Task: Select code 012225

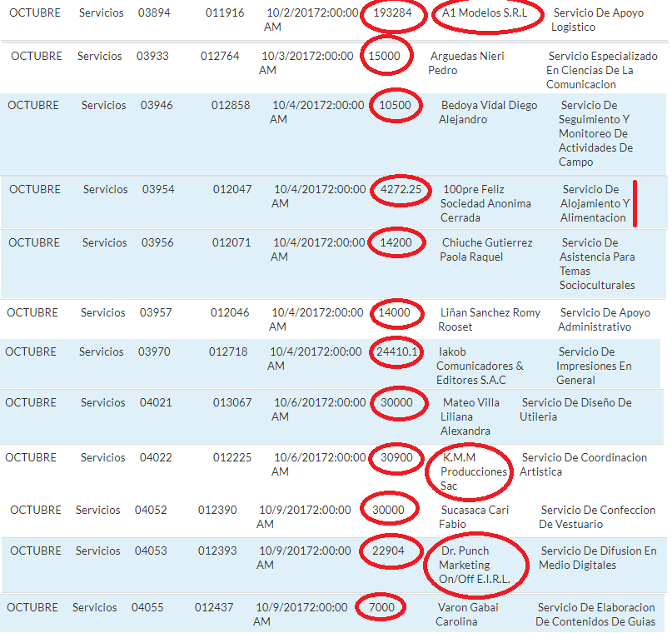Action: [x=232, y=458]
